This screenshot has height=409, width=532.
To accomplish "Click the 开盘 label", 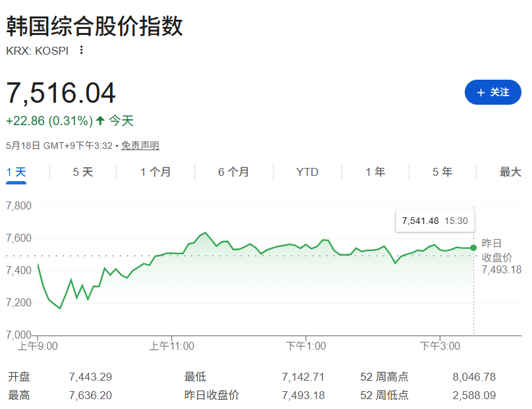I will (x=19, y=377).
